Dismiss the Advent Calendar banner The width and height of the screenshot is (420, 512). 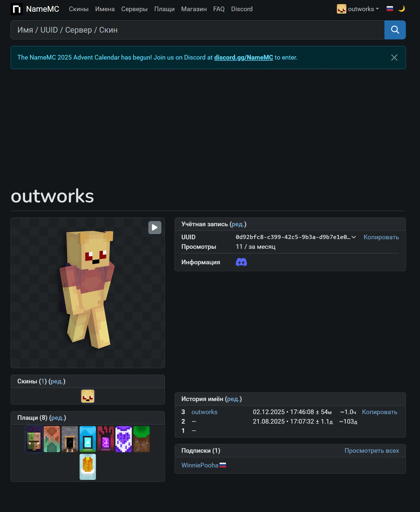tap(394, 58)
